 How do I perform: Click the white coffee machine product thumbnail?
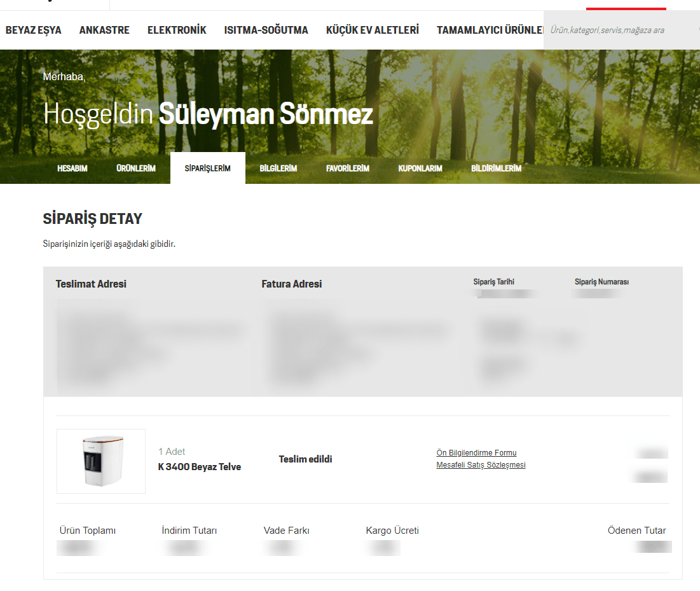(x=101, y=461)
